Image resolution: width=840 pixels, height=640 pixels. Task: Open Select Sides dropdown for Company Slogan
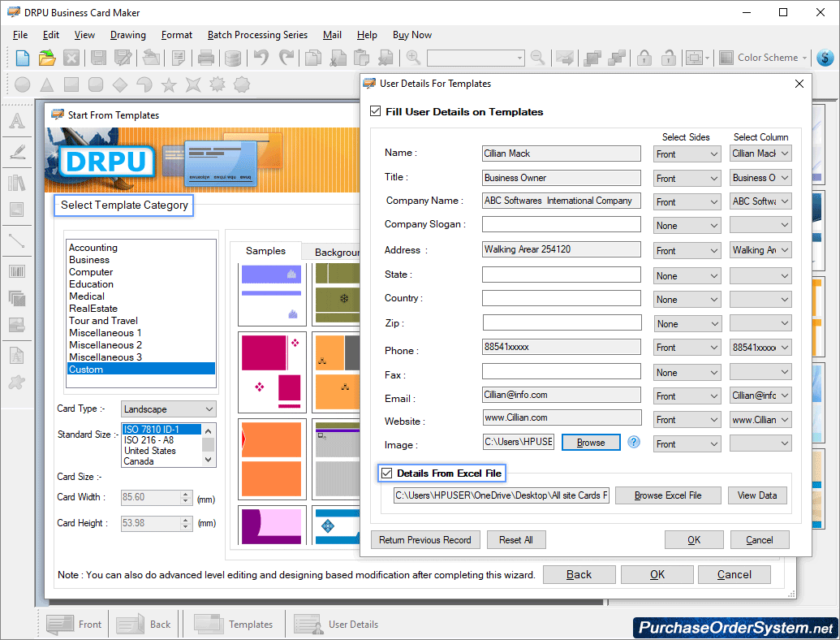tap(687, 226)
